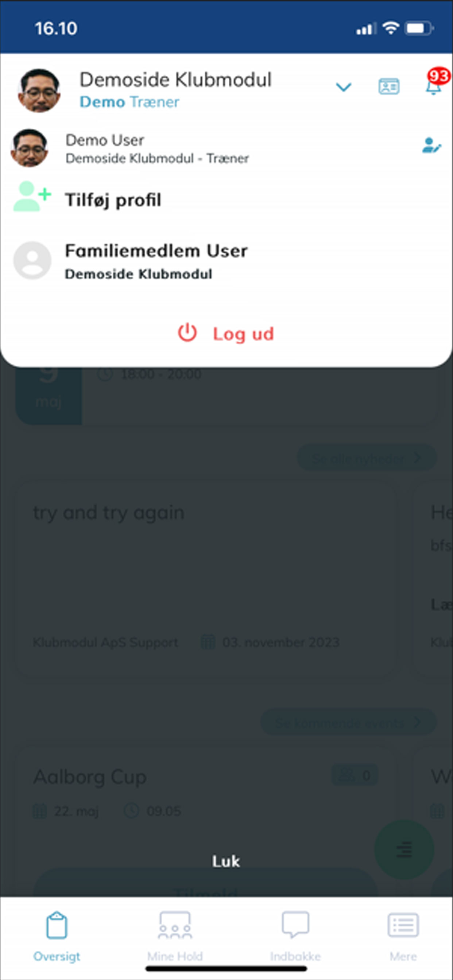Tap the Demo Træner header avatar

pyautogui.click(x=39, y=90)
